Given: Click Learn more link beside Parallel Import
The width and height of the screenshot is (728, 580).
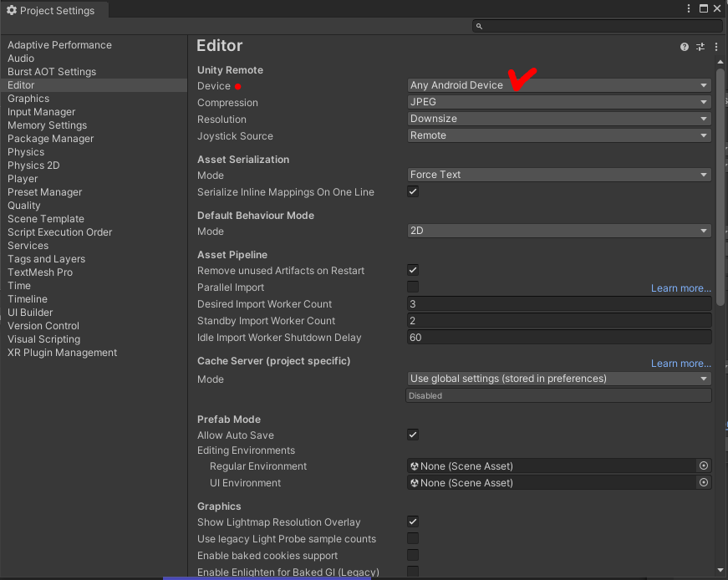Looking at the screenshot, I should 680,287.
